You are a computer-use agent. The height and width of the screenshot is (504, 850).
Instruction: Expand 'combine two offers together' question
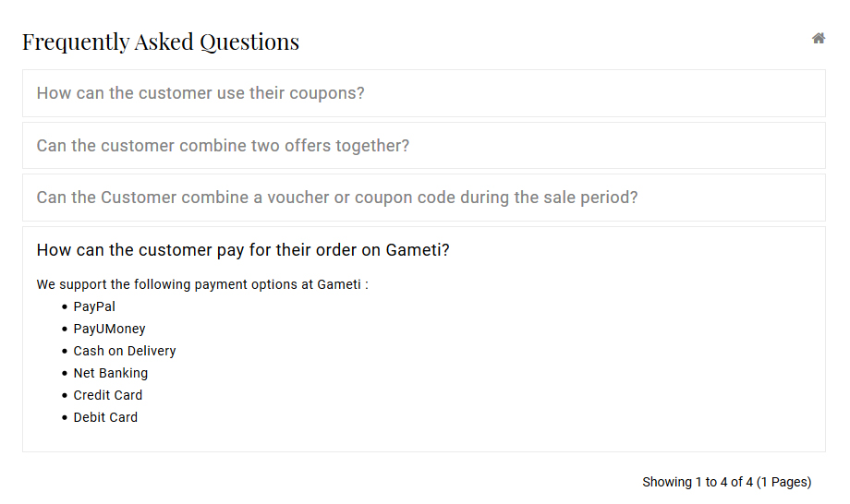(223, 146)
